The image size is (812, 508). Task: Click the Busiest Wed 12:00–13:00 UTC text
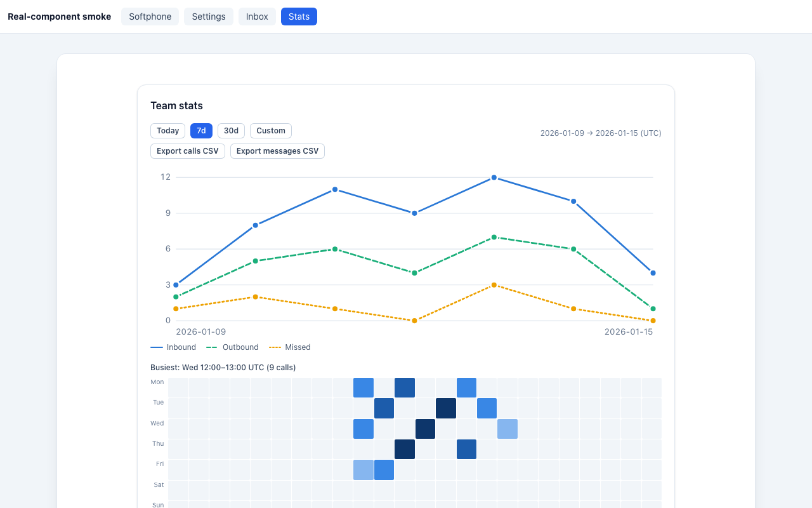tap(223, 368)
